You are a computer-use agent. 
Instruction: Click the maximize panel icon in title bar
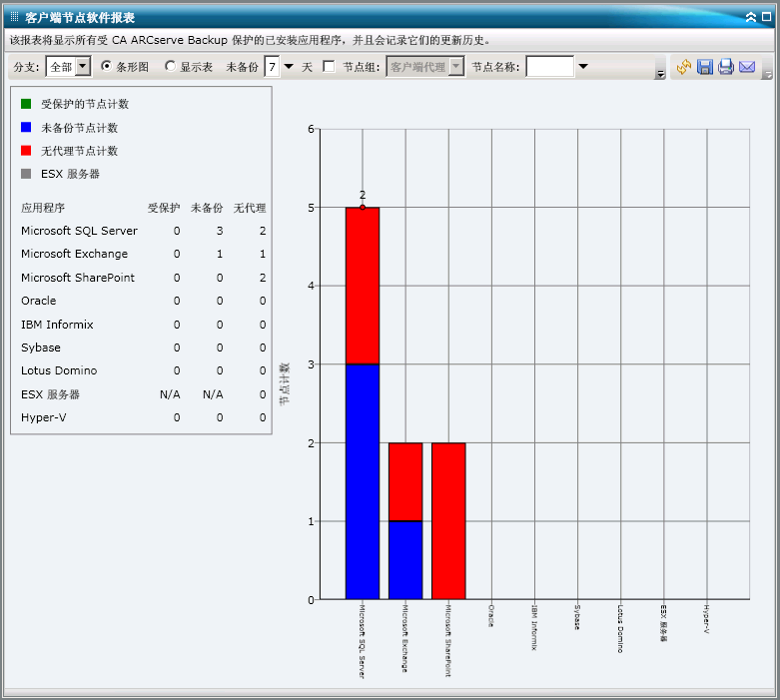[766, 17]
